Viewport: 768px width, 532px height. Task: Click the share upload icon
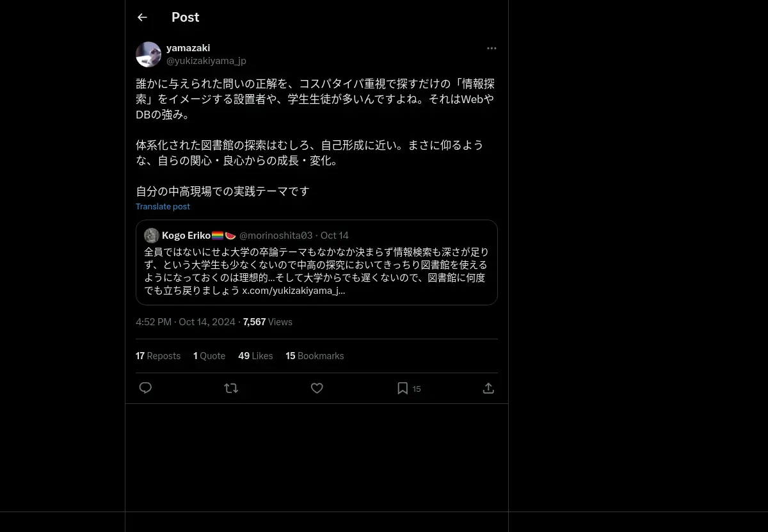(488, 388)
